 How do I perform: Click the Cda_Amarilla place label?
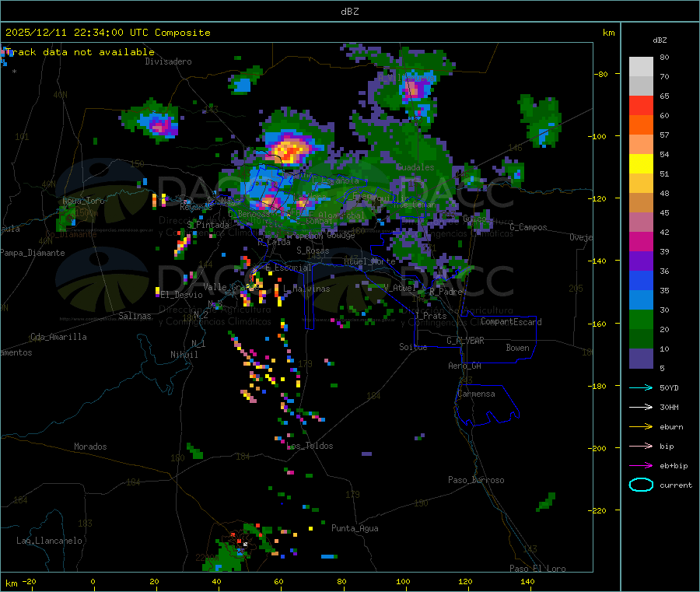click(x=58, y=337)
